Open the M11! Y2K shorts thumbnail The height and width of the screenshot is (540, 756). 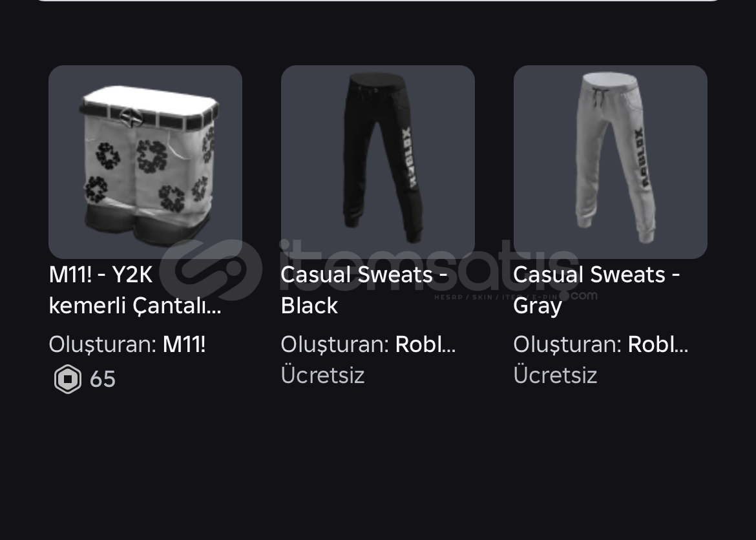145,162
